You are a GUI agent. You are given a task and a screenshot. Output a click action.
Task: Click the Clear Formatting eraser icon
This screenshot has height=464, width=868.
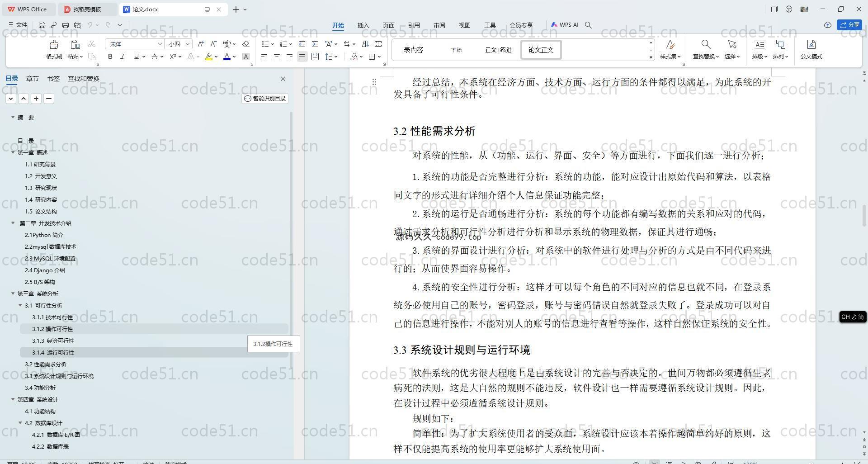click(x=246, y=44)
